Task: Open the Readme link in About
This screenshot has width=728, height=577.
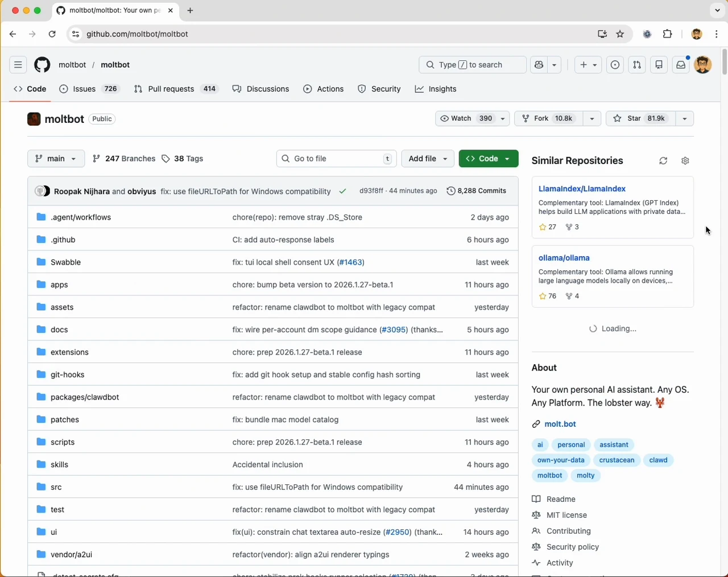Action: click(561, 500)
